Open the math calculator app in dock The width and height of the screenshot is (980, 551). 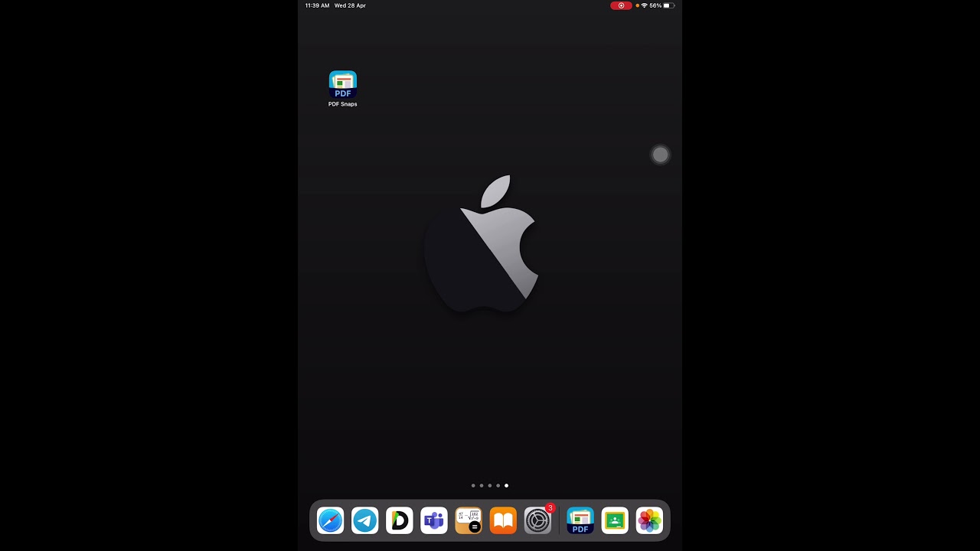tap(469, 520)
